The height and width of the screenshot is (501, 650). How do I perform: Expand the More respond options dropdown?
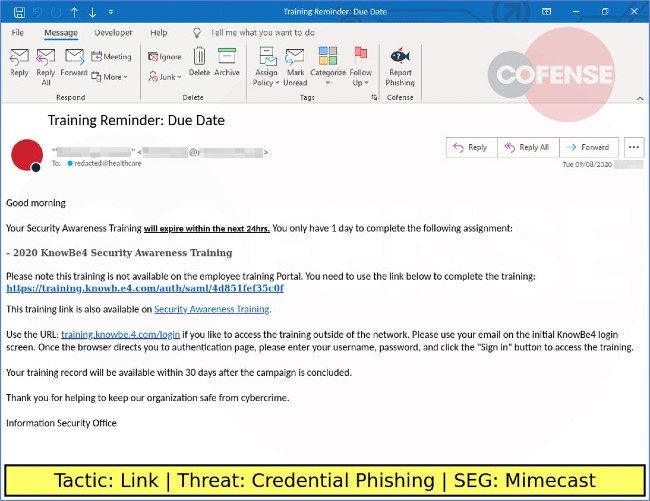pyautogui.click(x=109, y=77)
